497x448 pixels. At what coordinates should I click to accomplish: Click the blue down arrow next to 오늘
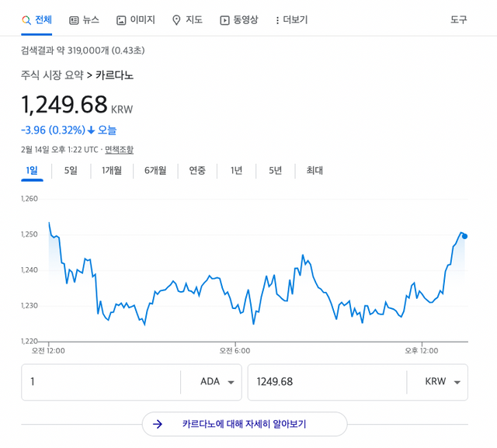click(91, 130)
